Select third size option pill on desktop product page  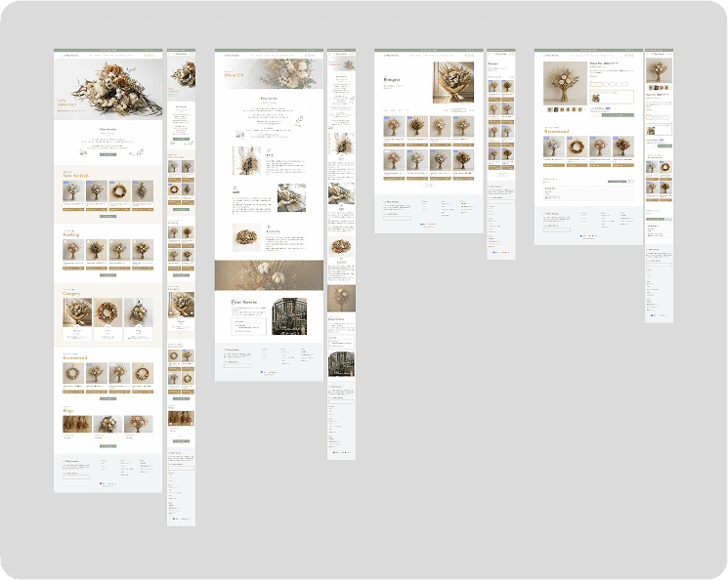pos(621,84)
